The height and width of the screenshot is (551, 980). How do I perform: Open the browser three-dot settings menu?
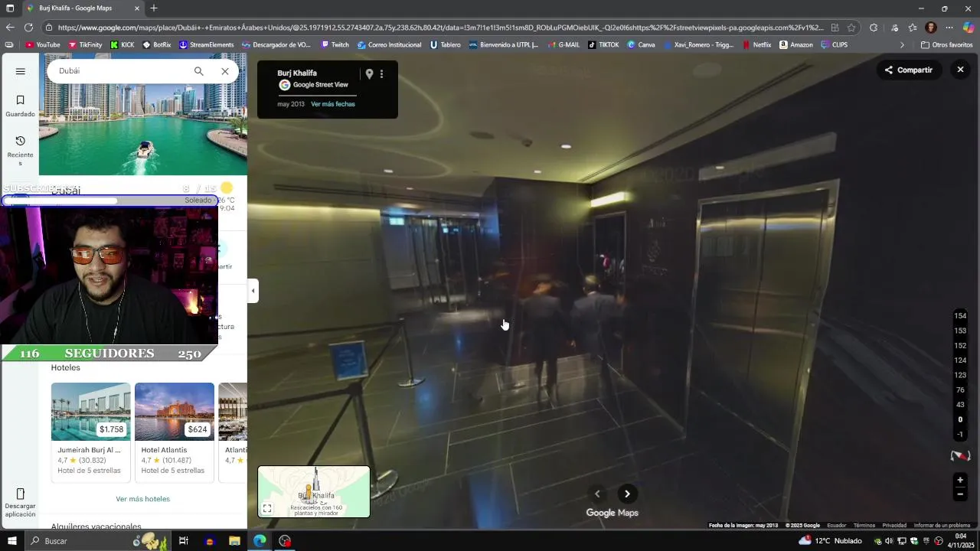949,28
